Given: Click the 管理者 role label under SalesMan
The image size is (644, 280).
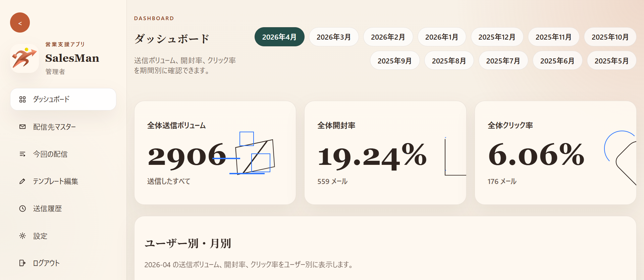Looking at the screenshot, I should point(55,72).
